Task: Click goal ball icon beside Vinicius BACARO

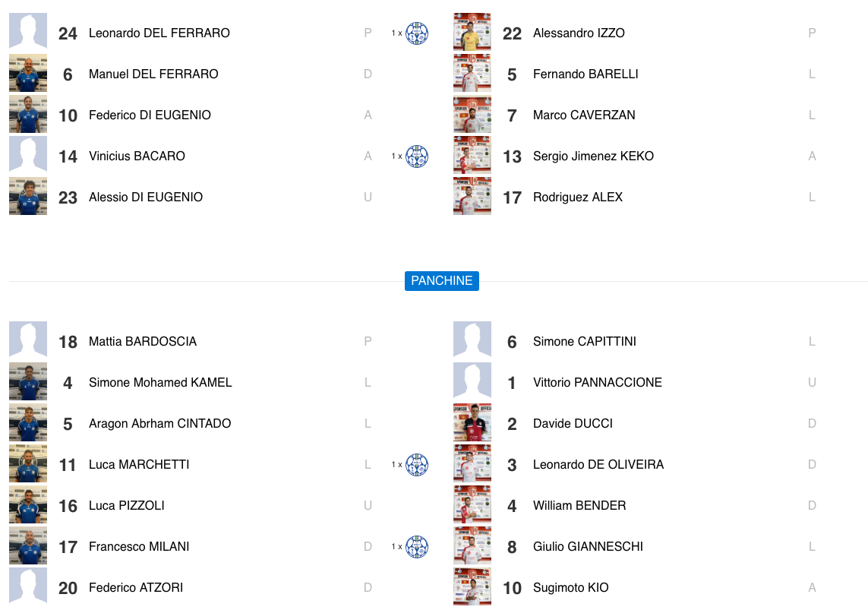Action: click(x=417, y=156)
